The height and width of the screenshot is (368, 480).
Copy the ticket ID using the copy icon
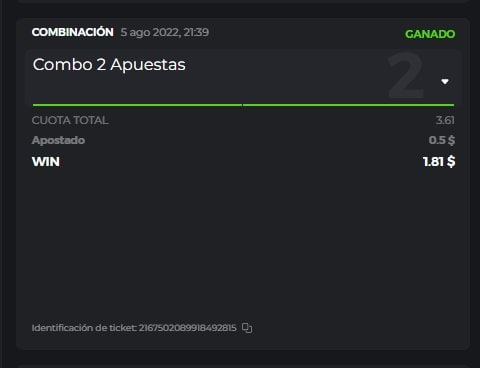tap(247, 328)
